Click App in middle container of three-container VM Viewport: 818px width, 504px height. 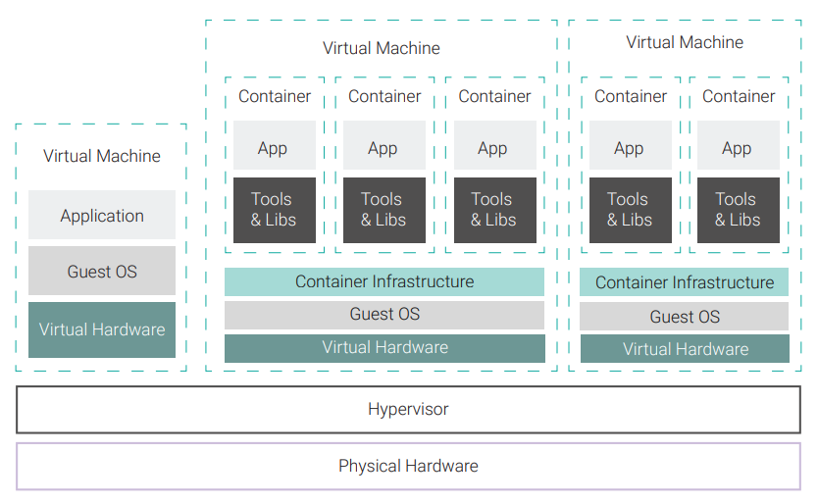click(x=384, y=145)
